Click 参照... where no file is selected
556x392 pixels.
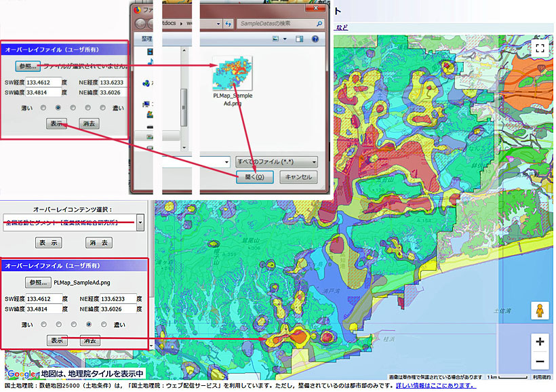pyautogui.click(x=28, y=66)
